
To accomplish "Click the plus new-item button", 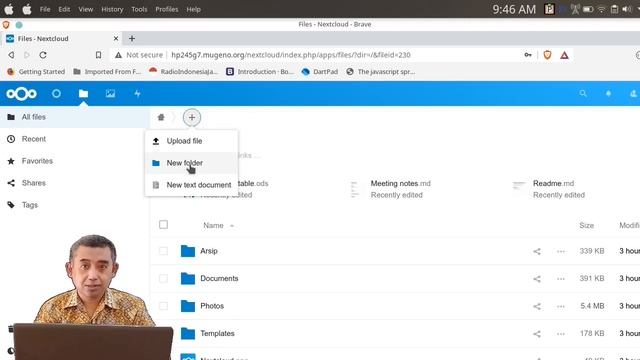I will [x=191, y=118].
